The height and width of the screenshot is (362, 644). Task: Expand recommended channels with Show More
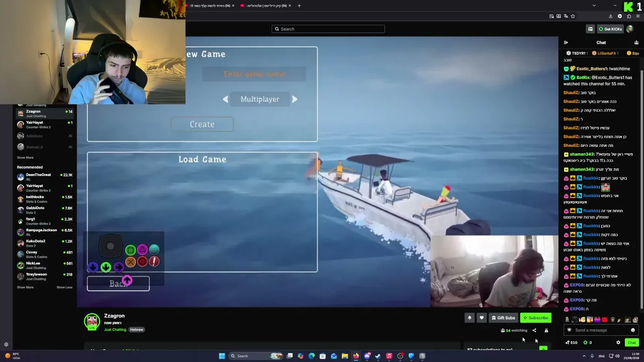point(25,287)
